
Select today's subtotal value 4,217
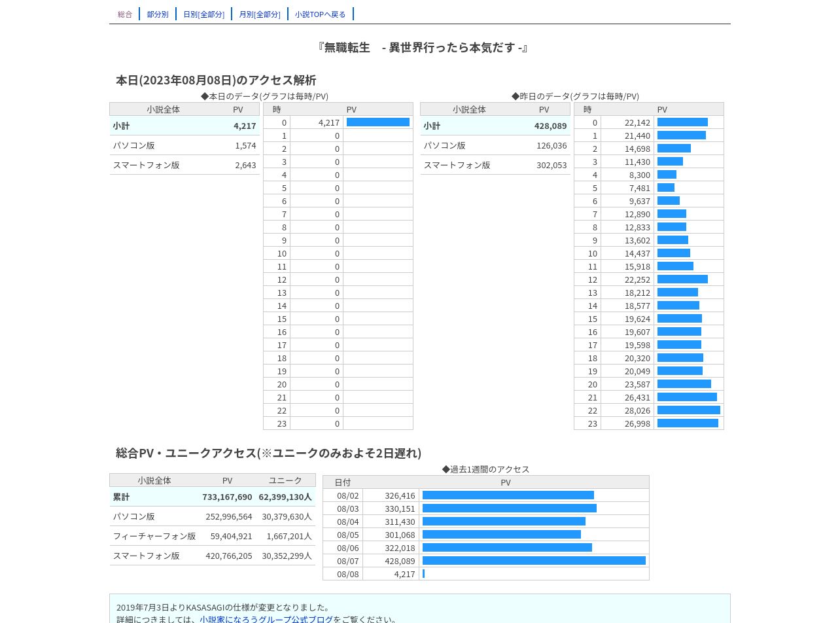tap(245, 126)
